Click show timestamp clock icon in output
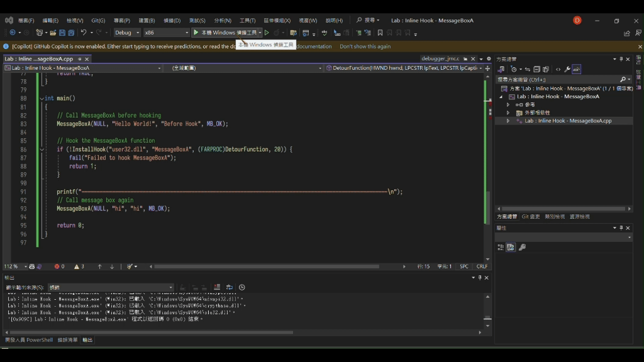Screen dimensions: 644x362 click(242, 287)
